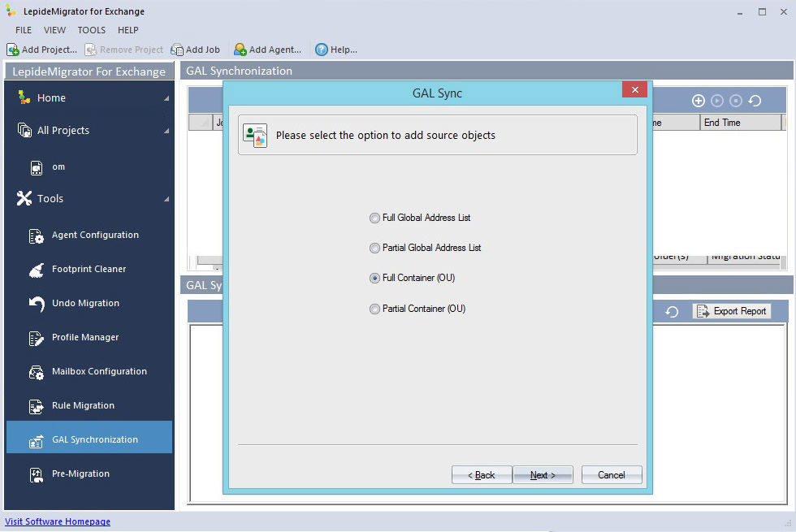Refresh the lower GAL Sync report pane
Viewport: 796px width, 532px height.
pos(672,312)
